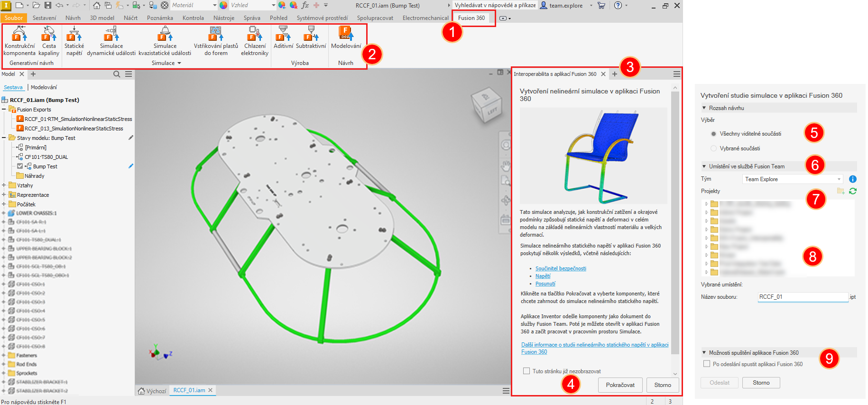
Task: Click the Název souboru input field
Action: 803,297
